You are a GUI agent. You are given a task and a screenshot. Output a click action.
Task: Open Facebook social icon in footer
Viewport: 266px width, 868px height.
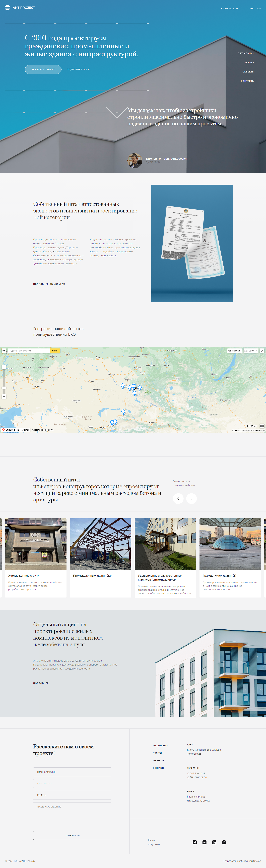[x=195, y=842]
